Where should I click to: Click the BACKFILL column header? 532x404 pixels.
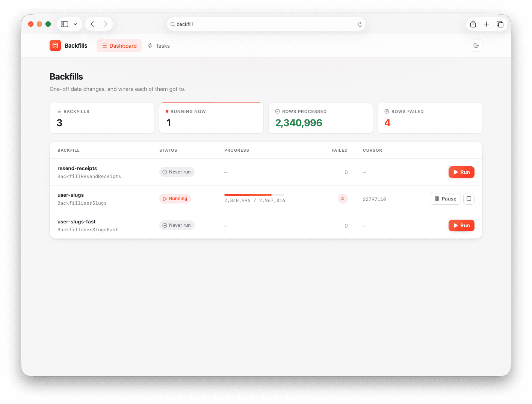pyautogui.click(x=68, y=150)
